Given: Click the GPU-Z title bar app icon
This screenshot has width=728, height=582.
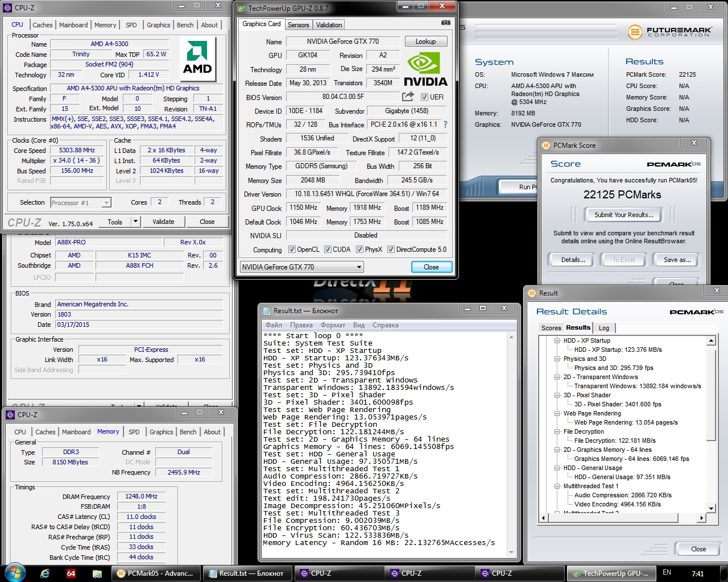Looking at the screenshot, I should 241,9.
